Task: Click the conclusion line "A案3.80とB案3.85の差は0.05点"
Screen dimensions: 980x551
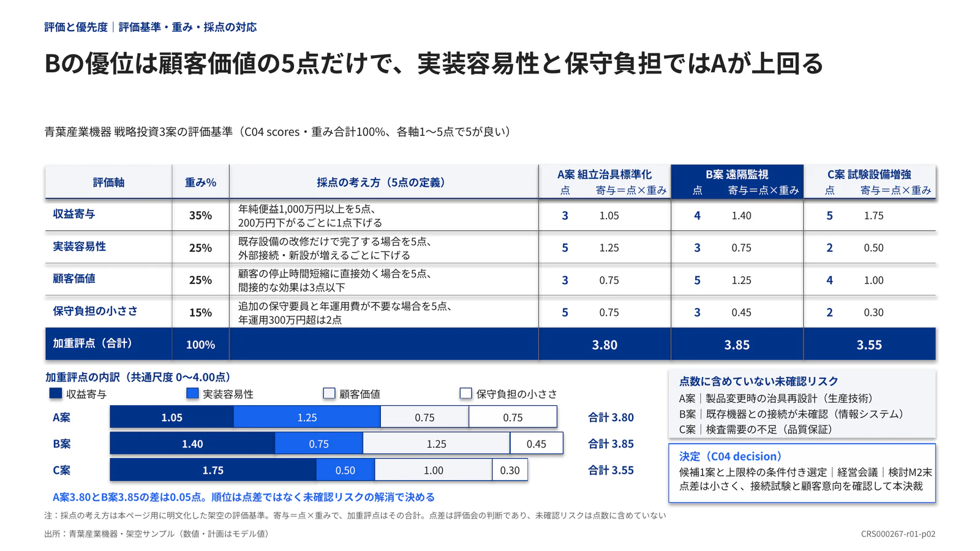Action: coord(244,497)
